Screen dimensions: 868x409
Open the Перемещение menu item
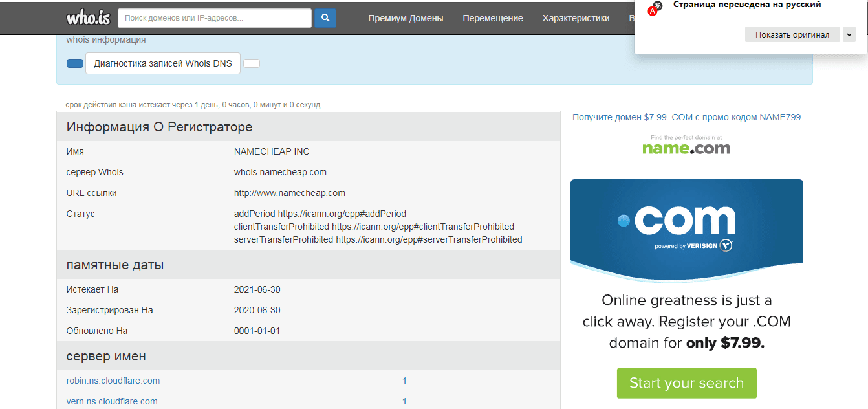click(493, 18)
